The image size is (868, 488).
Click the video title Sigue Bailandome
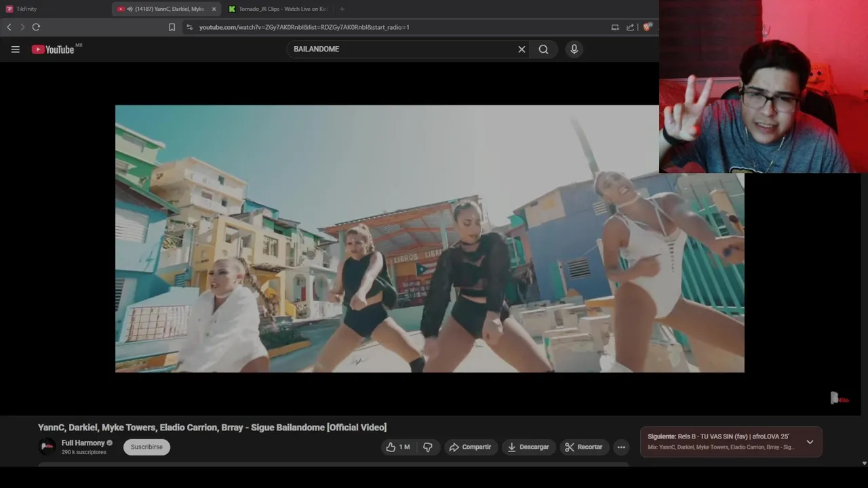(x=212, y=427)
